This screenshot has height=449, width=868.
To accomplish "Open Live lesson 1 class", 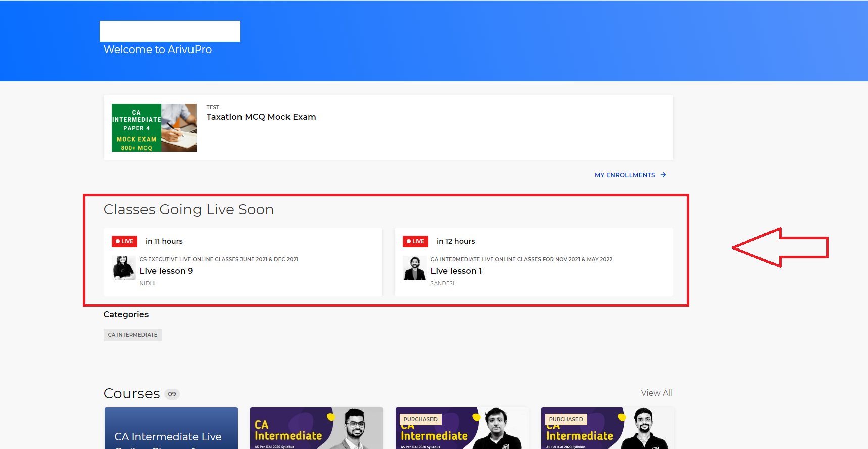I will [456, 271].
